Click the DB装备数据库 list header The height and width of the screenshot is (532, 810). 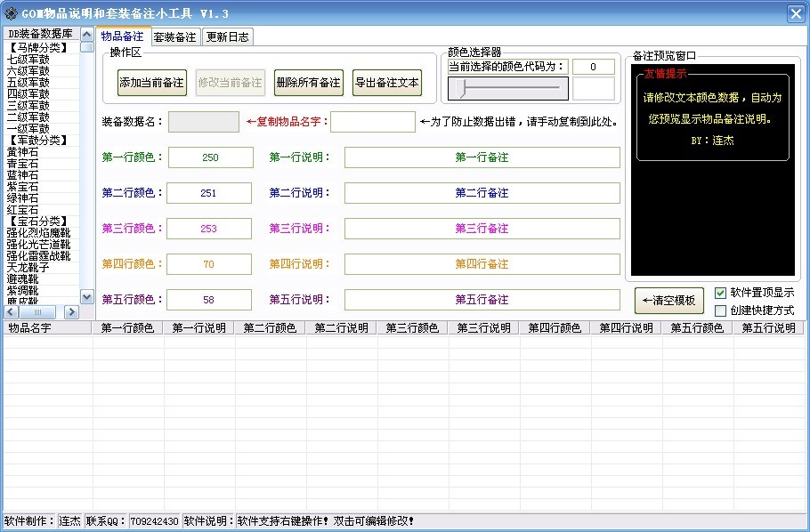(x=41, y=34)
